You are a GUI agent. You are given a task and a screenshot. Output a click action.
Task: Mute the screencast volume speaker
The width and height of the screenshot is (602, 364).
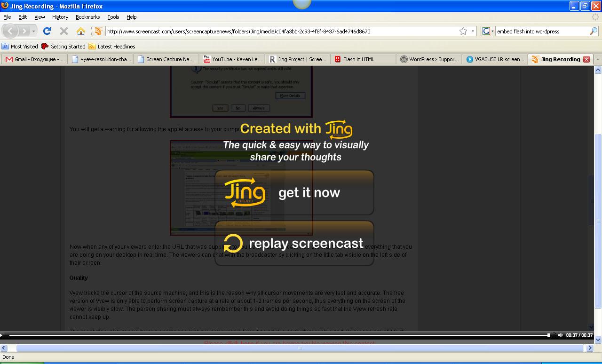pyautogui.click(x=560, y=335)
